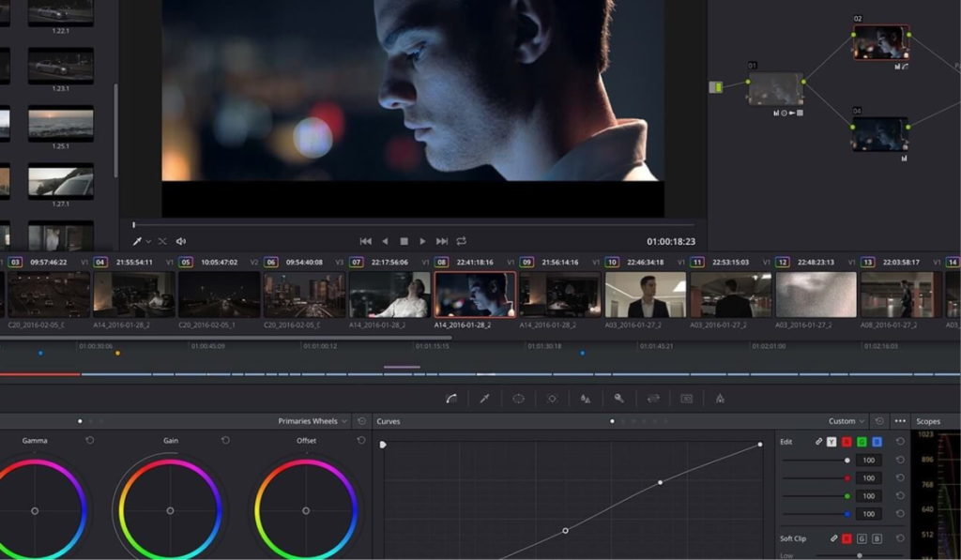Play the clip forward
961x560 pixels.
pos(422,241)
